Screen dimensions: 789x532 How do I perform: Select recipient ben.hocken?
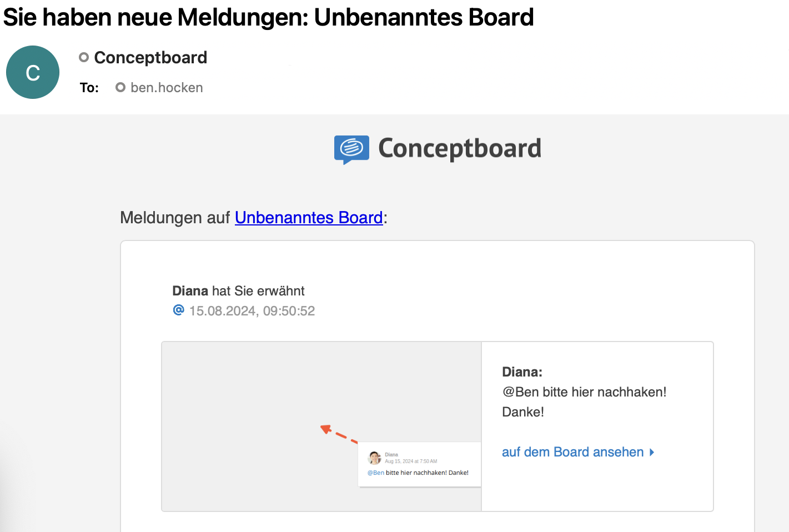point(167,88)
